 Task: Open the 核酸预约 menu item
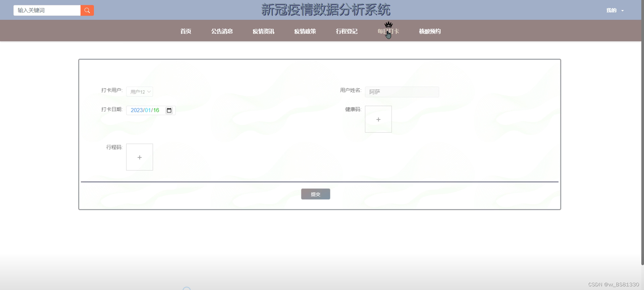tap(430, 31)
